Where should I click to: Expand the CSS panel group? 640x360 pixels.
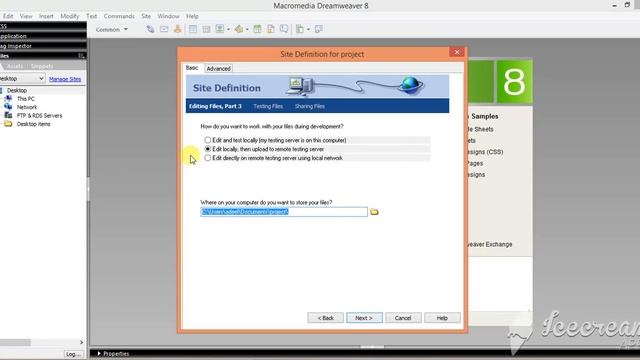(3, 26)
